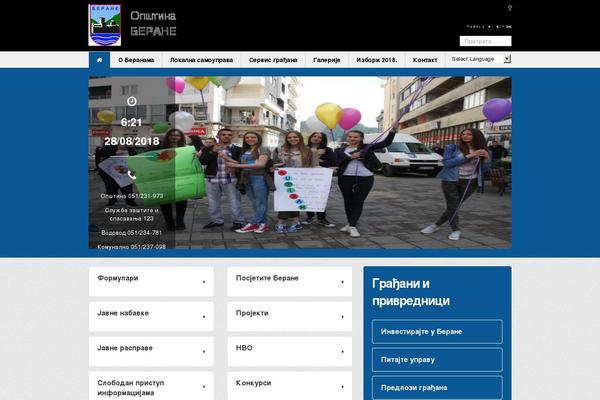Open the Галерије menu

(326, 60)
